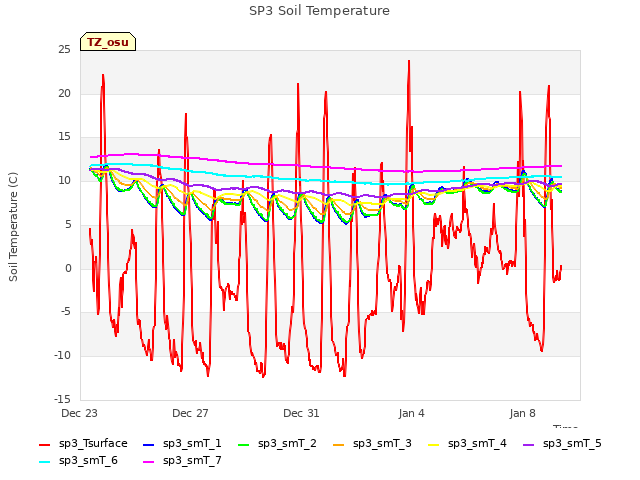Click the tallest red surface temperature peak near Jan 4
Screen dimensions: 640x480
(x=409, y=62)
